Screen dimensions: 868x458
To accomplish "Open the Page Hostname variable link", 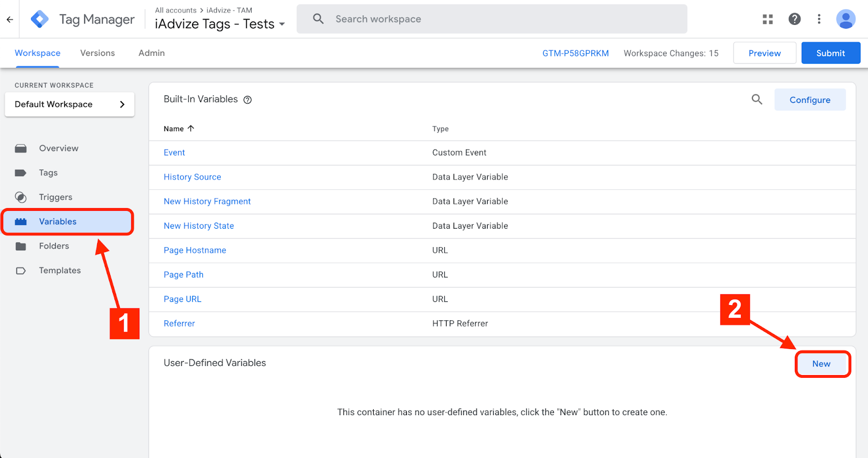I will 195,250.
